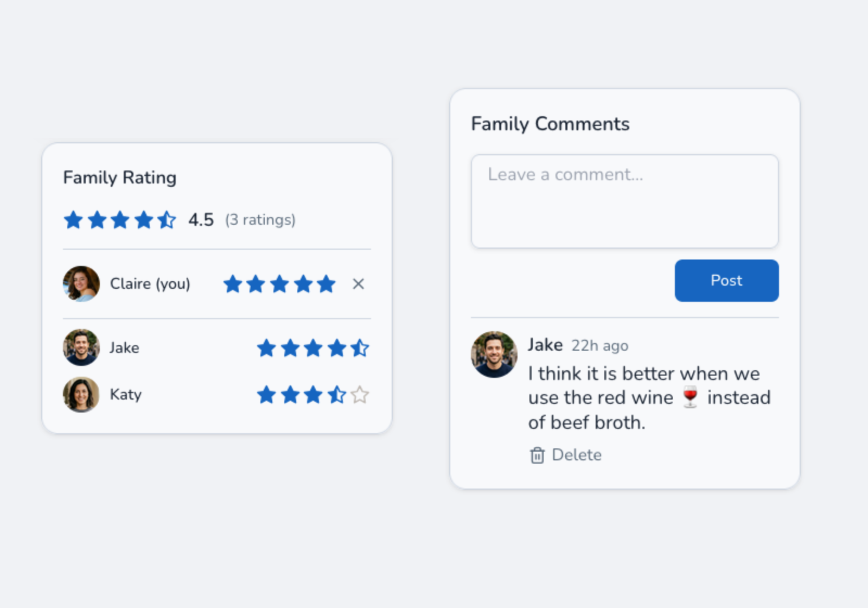This screenshot has width=868, height=608.
Task: Click the (3 ratings) count text
Action: point(260,220)
